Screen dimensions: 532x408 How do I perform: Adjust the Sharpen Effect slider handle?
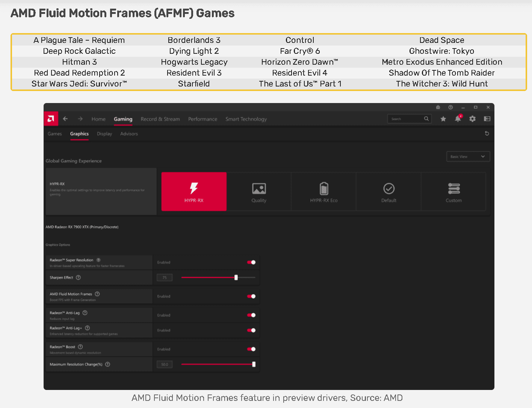[236, 278]
